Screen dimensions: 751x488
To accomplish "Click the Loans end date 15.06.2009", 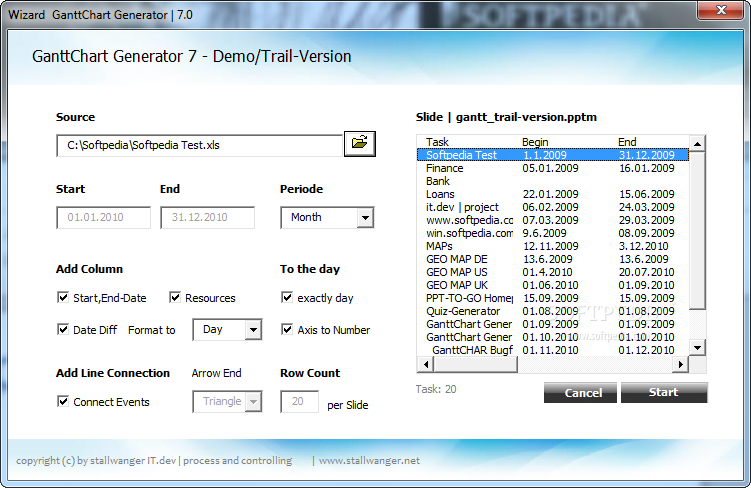I will (647, 194).
